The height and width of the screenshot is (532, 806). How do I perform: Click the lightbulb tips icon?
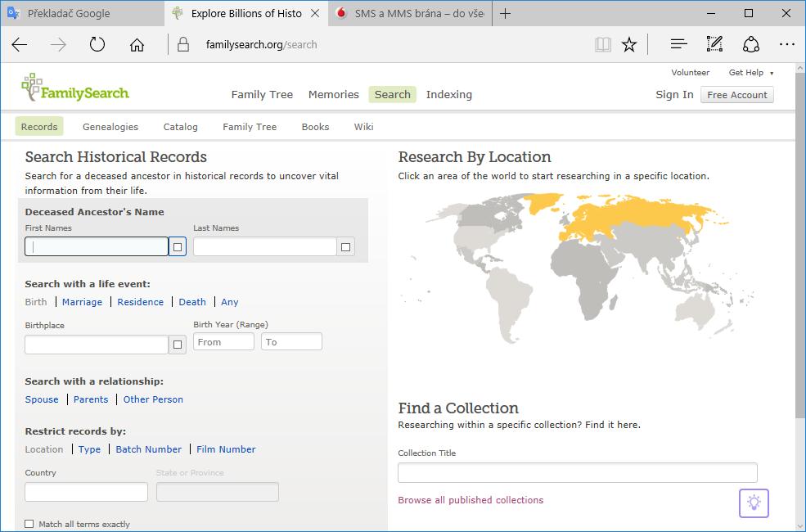[x=754, y=503]
